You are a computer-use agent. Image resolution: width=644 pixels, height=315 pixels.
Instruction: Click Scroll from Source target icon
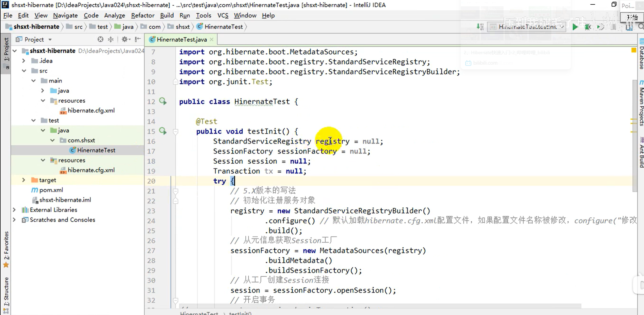pos(100,39)
